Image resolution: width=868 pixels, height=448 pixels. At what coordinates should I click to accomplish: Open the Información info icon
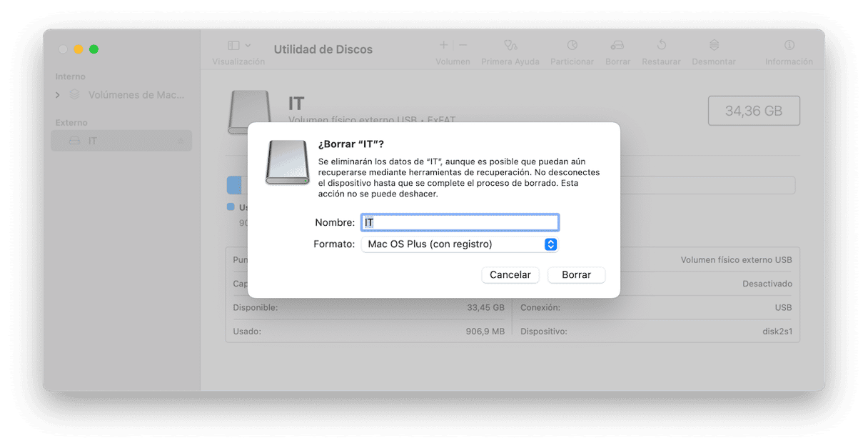pyautogui.click(x=789, y=45)
